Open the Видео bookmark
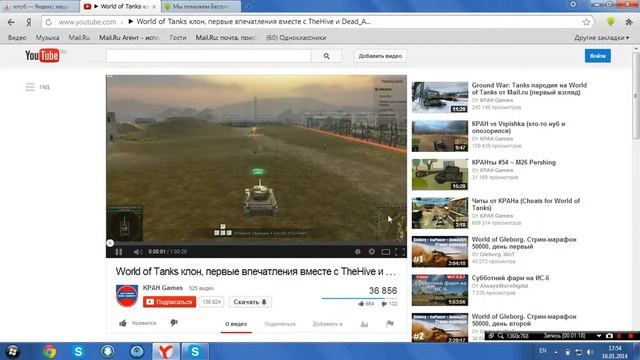The height and width of the screenshot is (360, 640). pyautogui.click(x=17, y=38)
